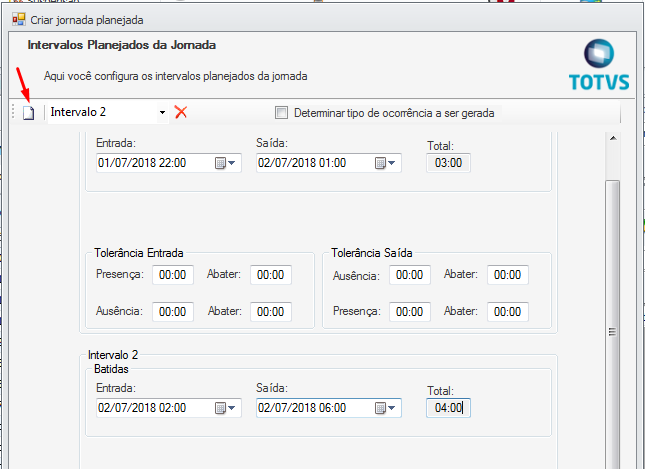Click the TOTVS logo
This screenshot has height=469, width=645.
pyautogui.click(x=599, y=65)
